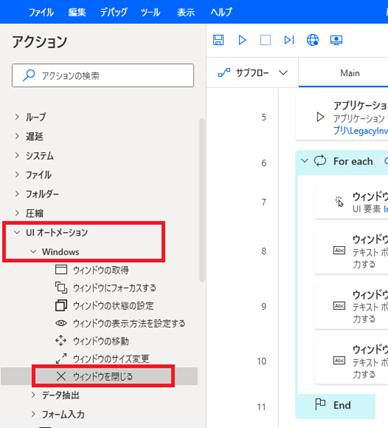
Task: Click the loop icon on For each
Action: tap(320, 161)
